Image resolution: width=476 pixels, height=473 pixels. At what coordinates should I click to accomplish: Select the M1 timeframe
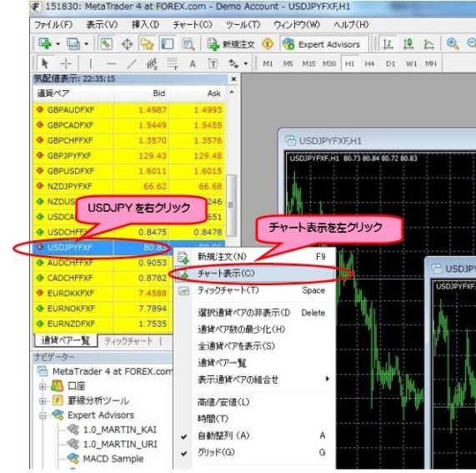[x=268, y=63]
